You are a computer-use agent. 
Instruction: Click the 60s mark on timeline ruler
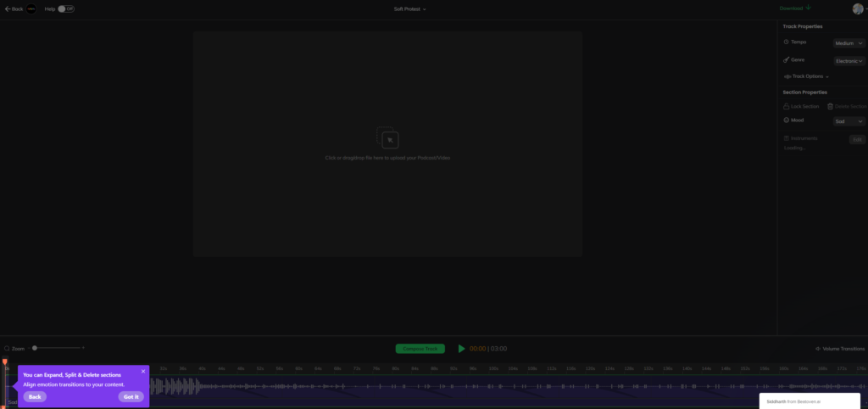tap(299, 368)
